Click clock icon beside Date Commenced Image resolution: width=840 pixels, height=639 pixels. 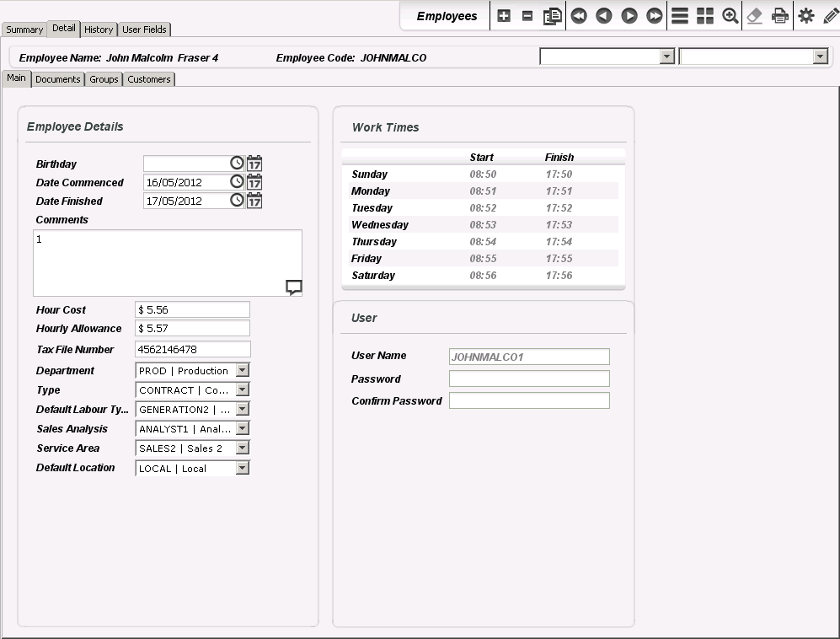pos(238,182)
